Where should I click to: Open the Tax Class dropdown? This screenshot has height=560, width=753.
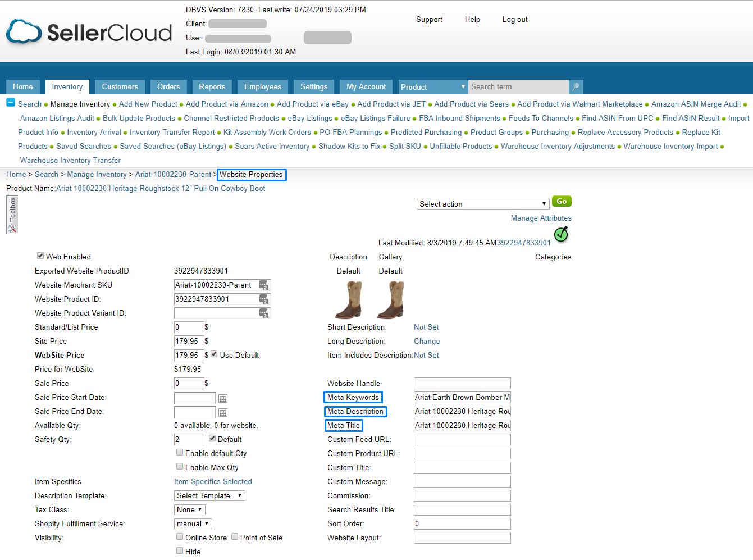click(190, 509)
